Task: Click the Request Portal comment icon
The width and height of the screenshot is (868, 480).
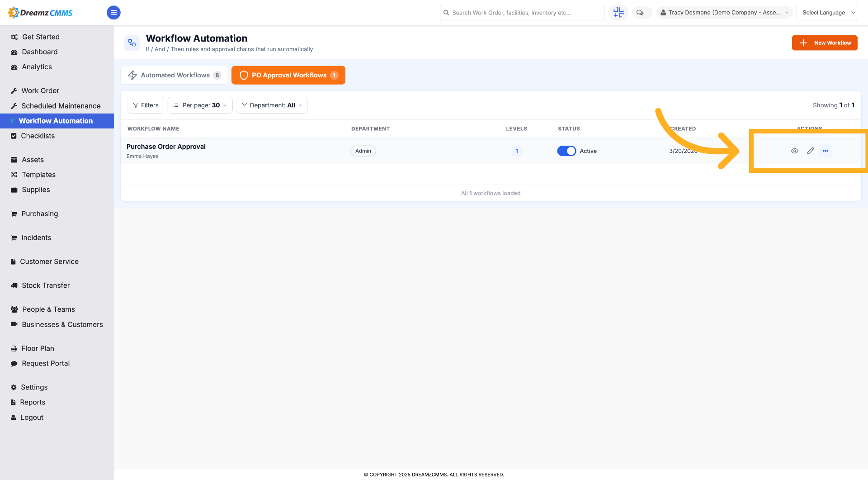Action: tap(14, 363)
